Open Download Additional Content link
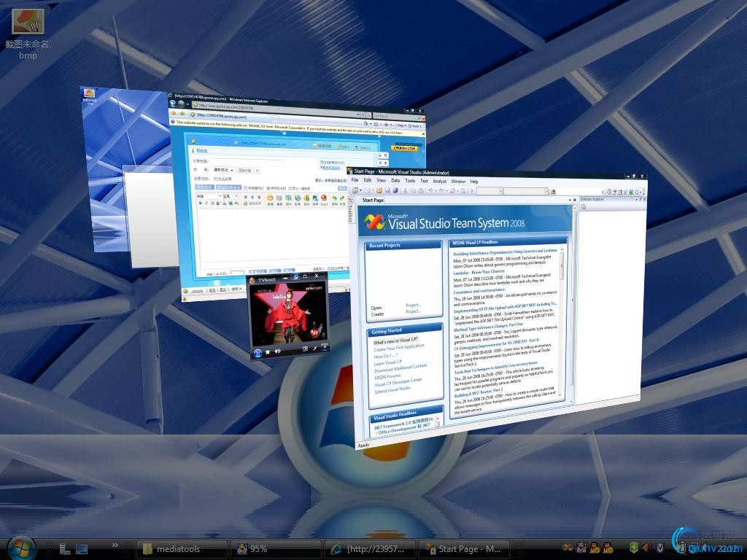This screenshot has height=560, width=747. coord(400,368)
